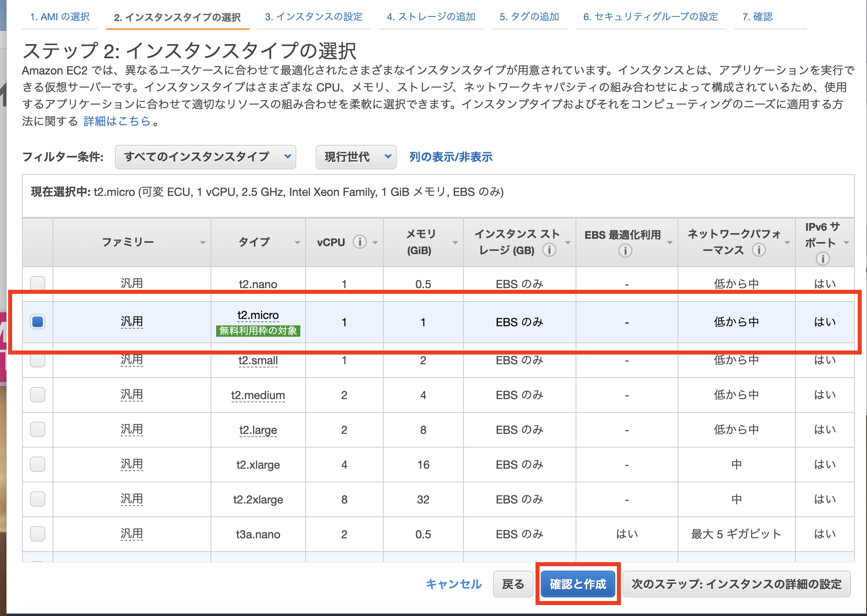Select the t2.large row checkbox

[38, 429]
